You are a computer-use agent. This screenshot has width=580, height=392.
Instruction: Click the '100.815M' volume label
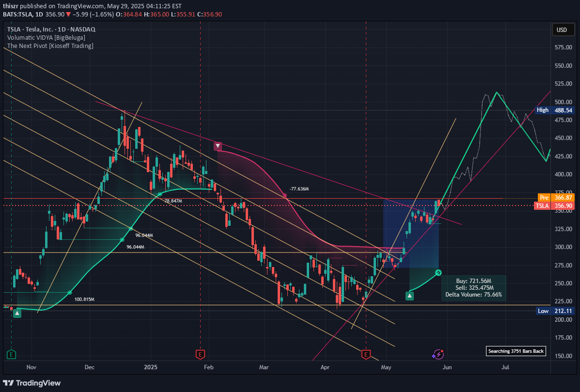[84, 299]
